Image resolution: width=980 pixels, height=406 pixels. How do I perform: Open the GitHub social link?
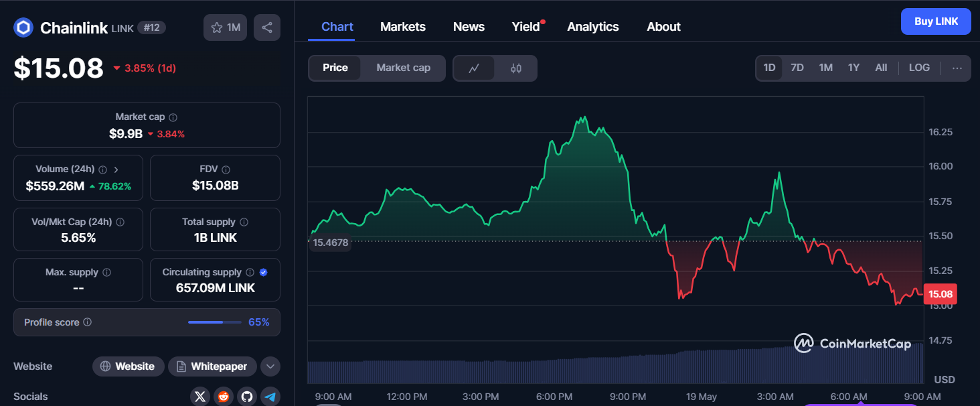click(x=247, y=397)
